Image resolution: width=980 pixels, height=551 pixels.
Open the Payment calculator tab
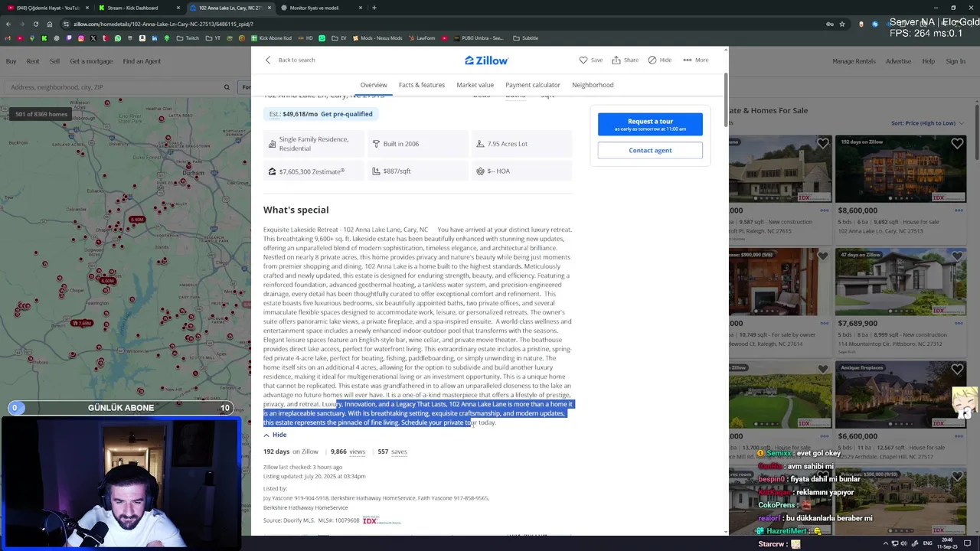pyautogui.click(x=533, y=85)
